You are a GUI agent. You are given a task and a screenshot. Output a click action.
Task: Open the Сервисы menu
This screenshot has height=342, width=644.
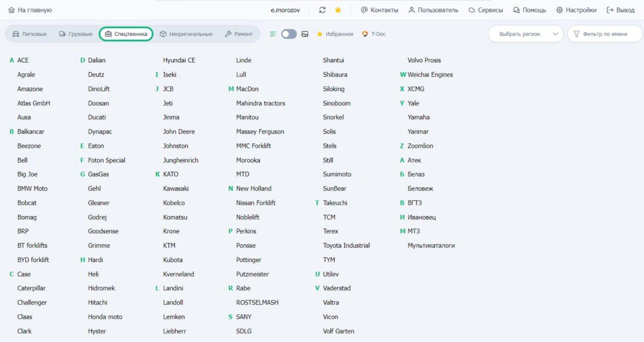[x=486, y=10]
